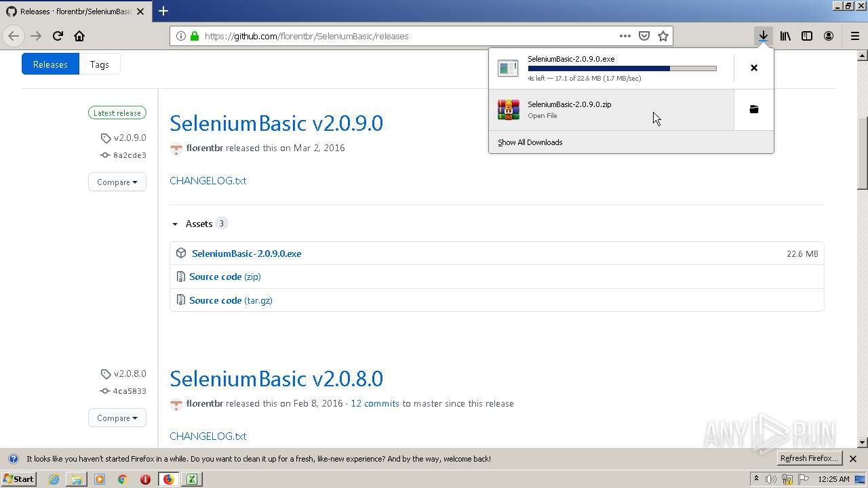Image resolution: width=868 pixels, height=488 pixels.
Task: Bookmark this page with the star icon
Action: point(663,36)
